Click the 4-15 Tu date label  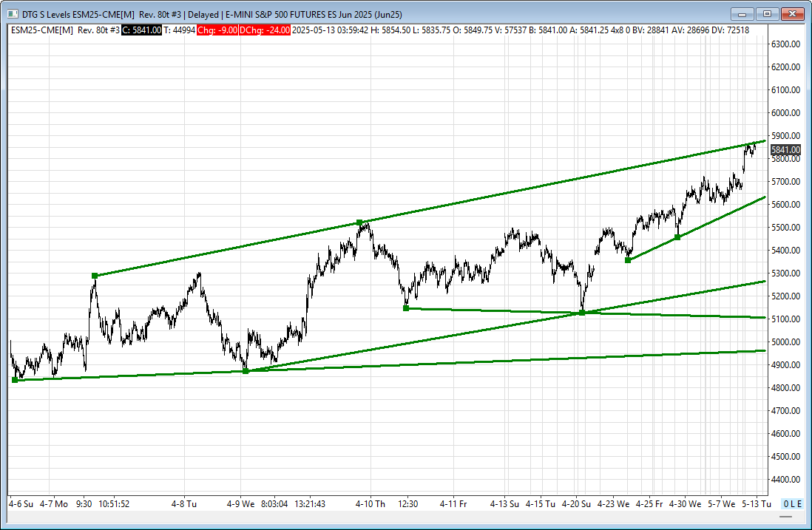click(x=540, y=503)
